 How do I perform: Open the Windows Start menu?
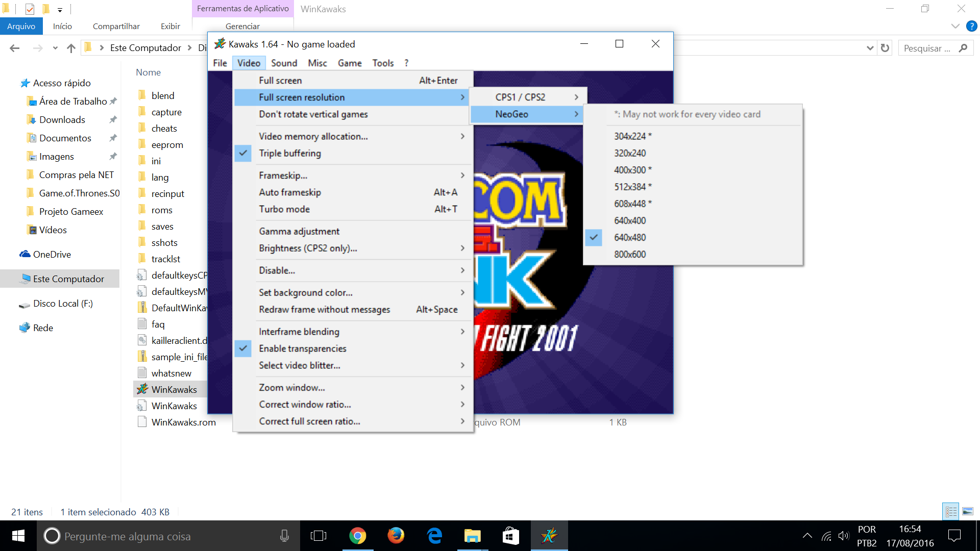click(x=18, y=536)
